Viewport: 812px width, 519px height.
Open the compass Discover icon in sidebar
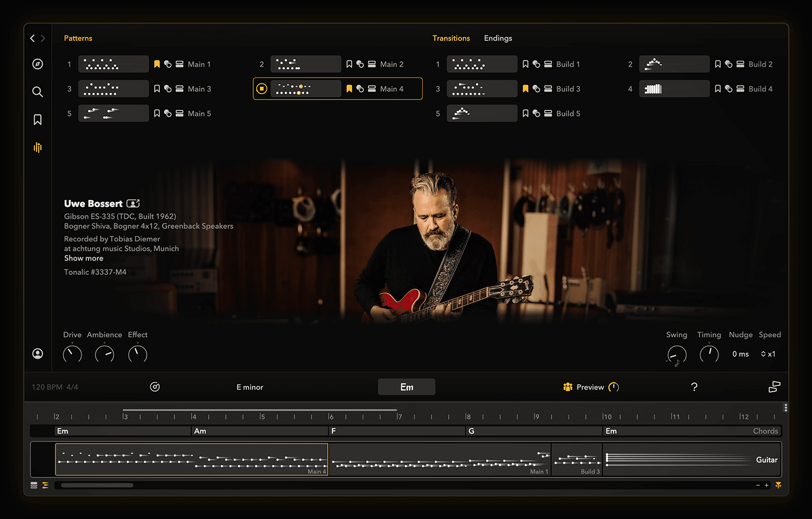coord(38,64)
